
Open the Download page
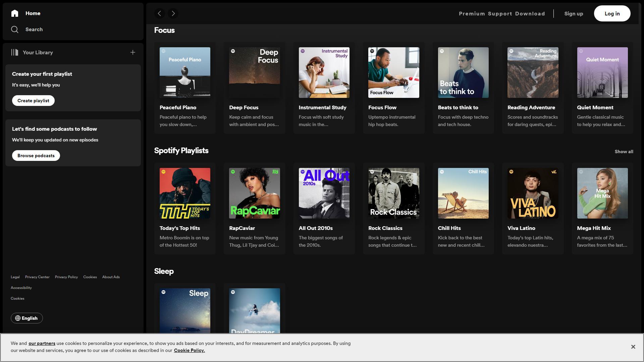pos(530,14)
